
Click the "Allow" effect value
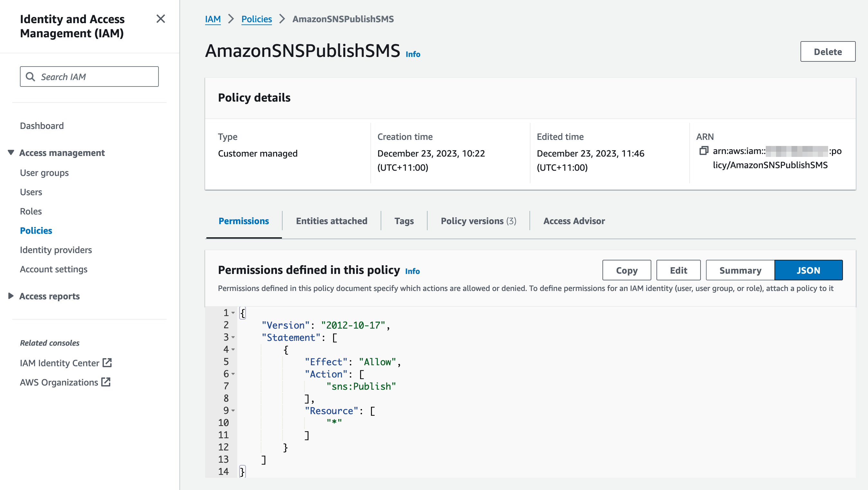tap(377, 362)
